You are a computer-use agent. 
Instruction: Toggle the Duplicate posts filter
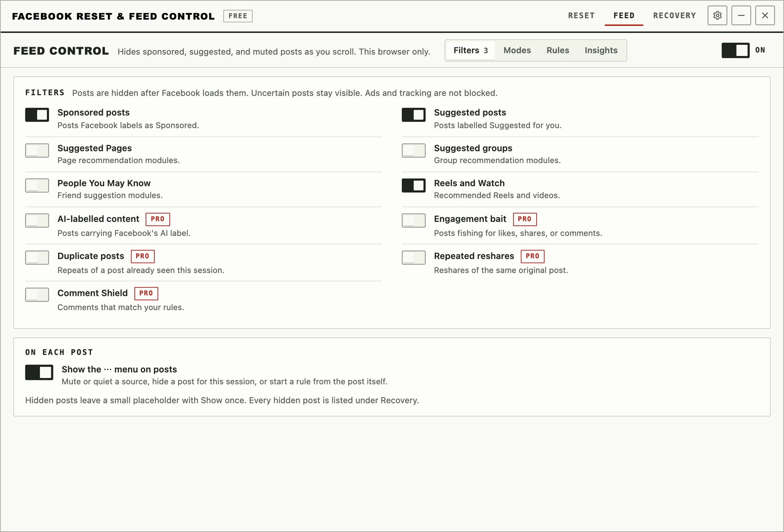[37, 258]
